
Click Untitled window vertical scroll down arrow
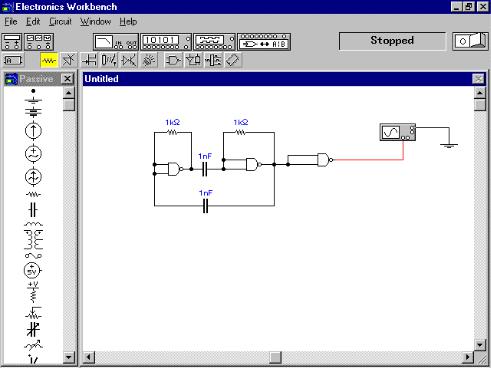(480, 345)
